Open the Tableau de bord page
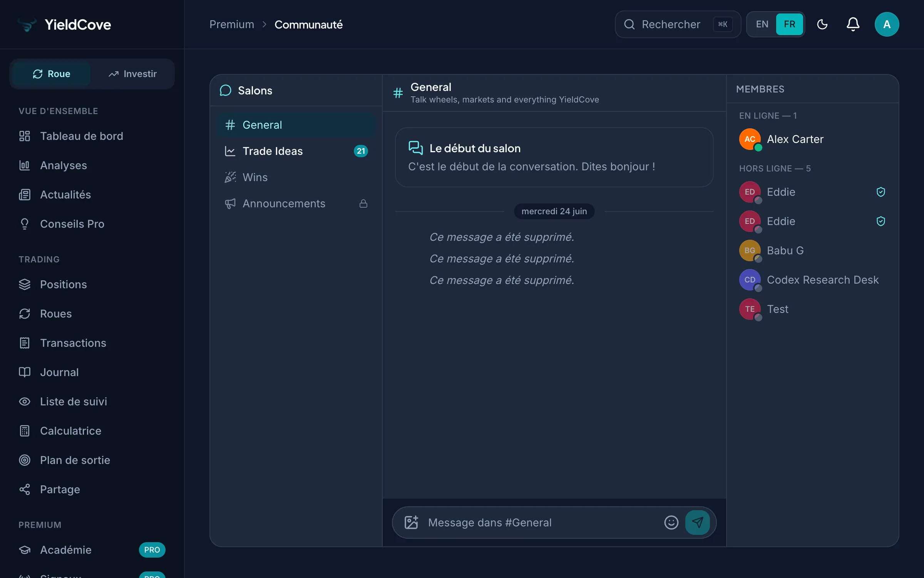924x578 pixels. pos(92,136)
